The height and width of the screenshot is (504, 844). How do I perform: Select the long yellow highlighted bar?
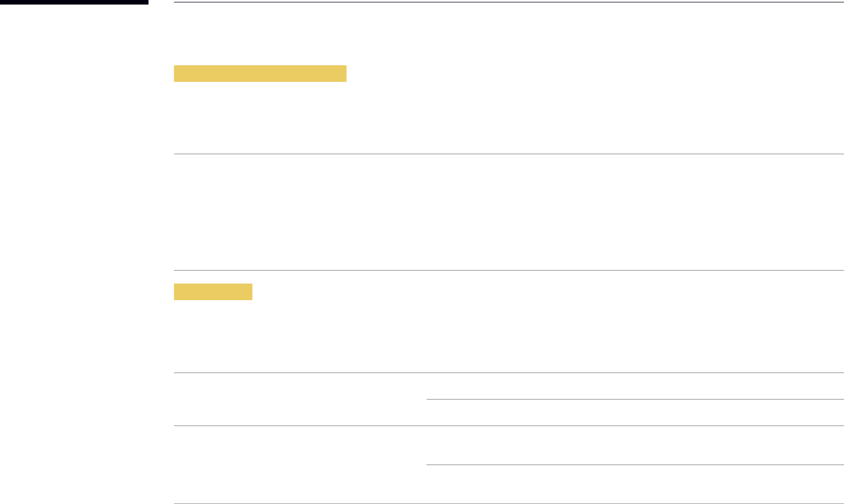(260, 73)
